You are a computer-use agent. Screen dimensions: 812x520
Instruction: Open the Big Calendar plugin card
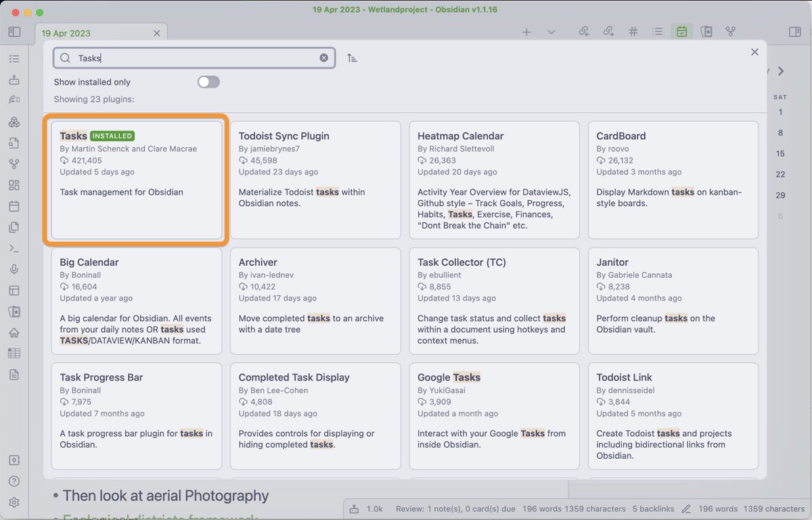coord(137,301)
